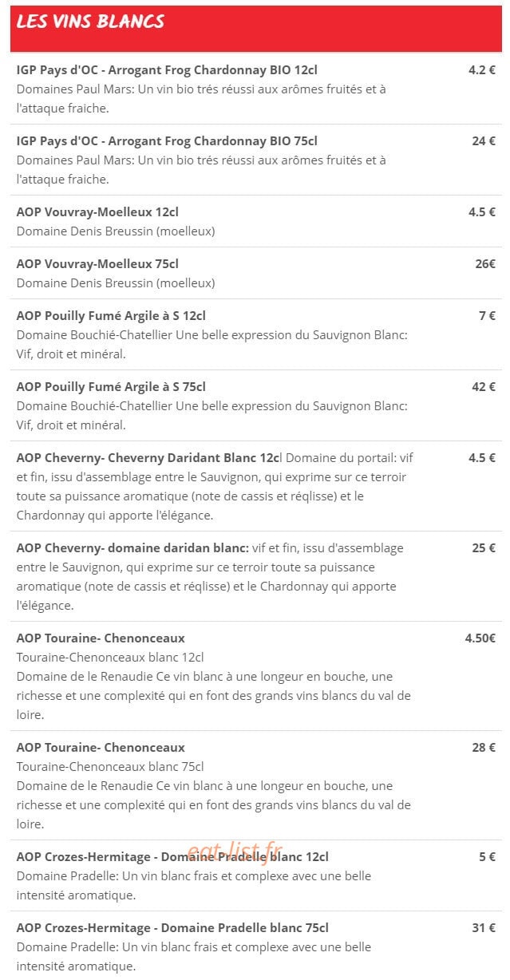Click the LES VINS BLANCS red header

click(255, 28)
